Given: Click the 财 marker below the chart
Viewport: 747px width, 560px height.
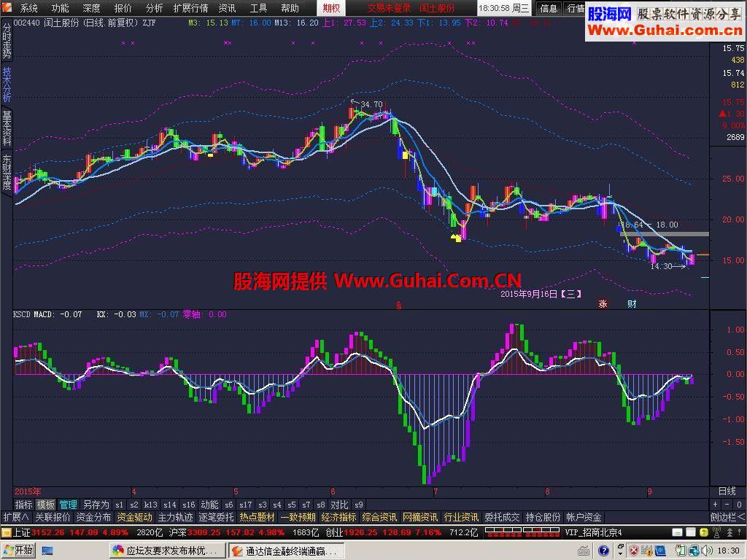Looking at the screenshot, I should (x=632, y=304).
